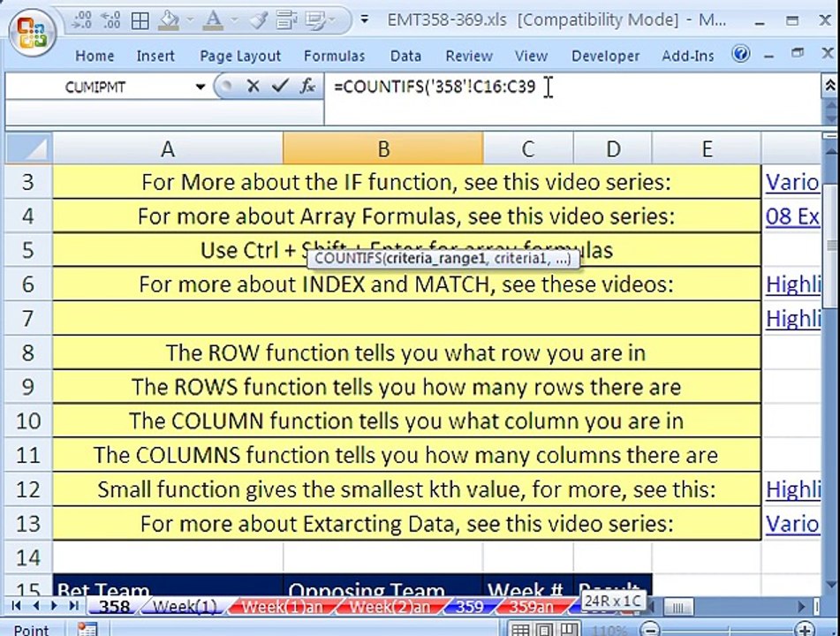Open the Home ribbon tab
Image resolution: width=840 pixels, height=636 pixels.
click(95, 56)
